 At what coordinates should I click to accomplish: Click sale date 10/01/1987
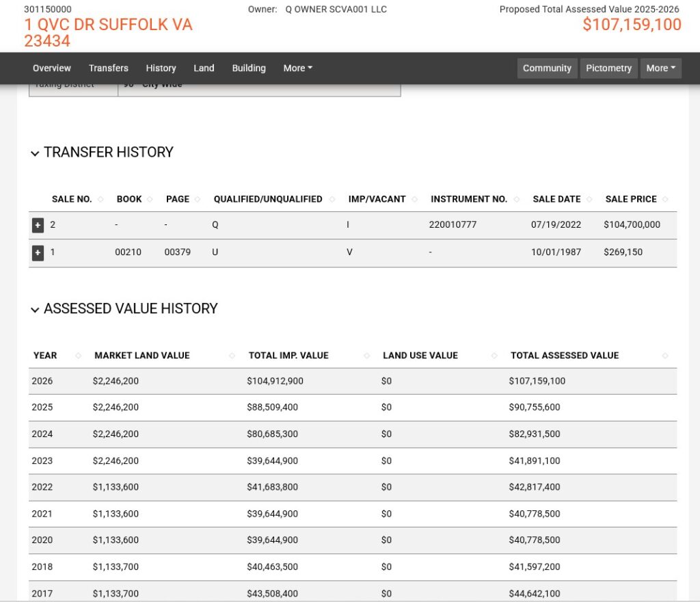(556, 252)
